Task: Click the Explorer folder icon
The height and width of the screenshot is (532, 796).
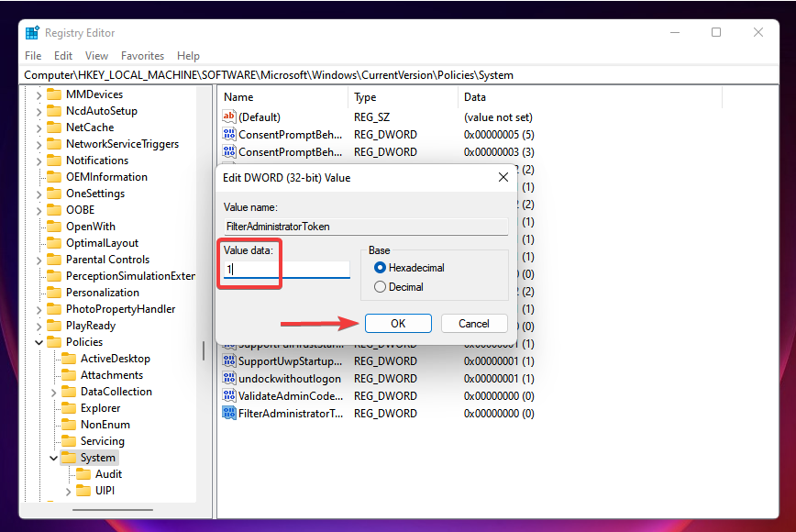Action: point(69,408)
